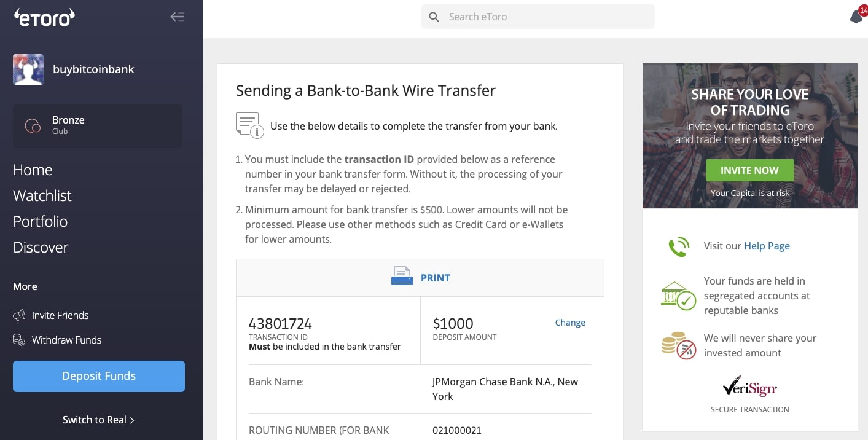Click the buybitcoinbank avatar picture

28,69
